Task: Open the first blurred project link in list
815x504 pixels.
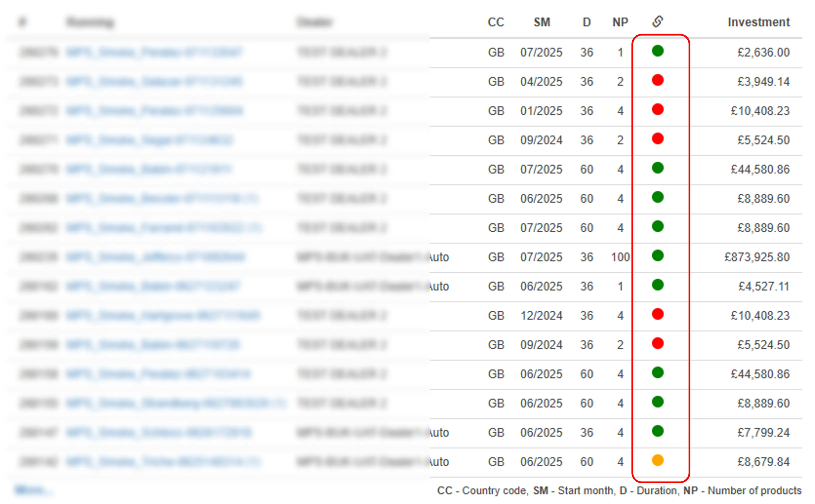Action: click(154, 52)
